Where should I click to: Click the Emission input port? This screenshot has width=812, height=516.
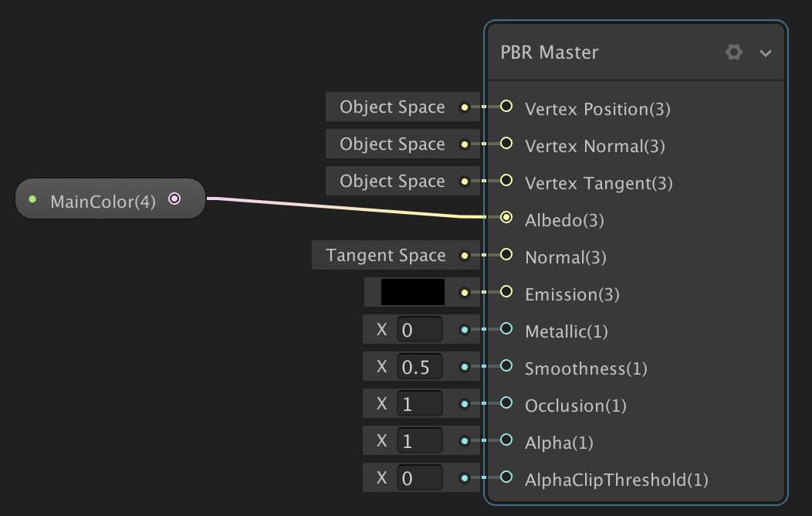pos(506,292)
